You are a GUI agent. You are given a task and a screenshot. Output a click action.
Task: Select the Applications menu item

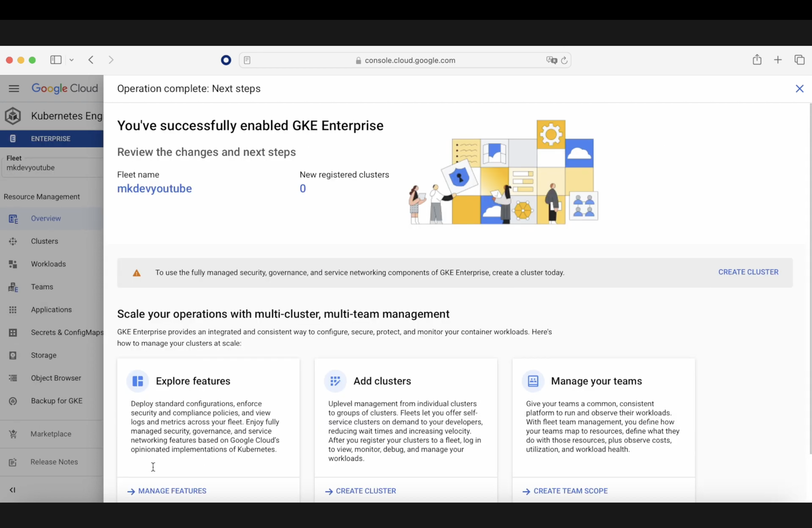click(52, 310)
